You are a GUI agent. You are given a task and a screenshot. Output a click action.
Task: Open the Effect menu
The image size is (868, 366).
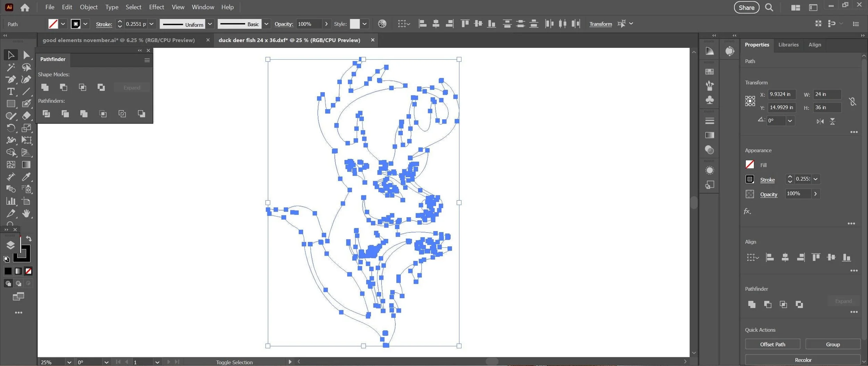point(156,7)
